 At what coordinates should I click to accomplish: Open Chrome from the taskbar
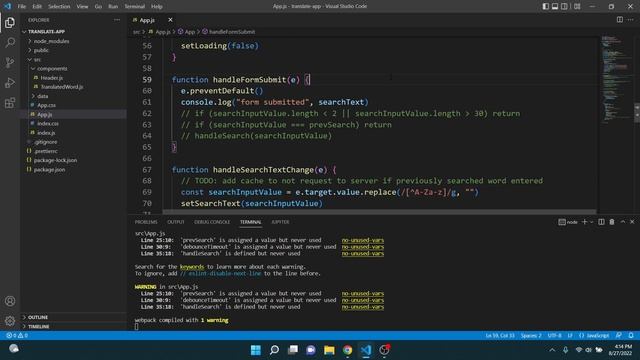pos(347,350)
